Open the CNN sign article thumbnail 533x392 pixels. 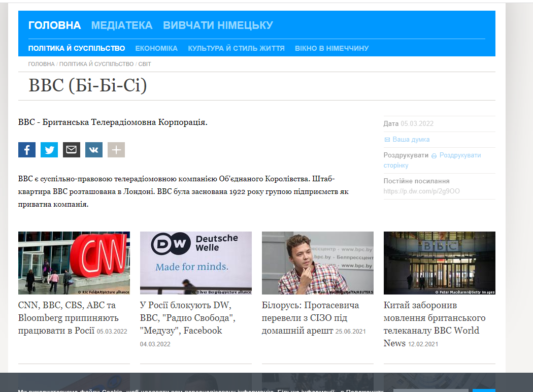pos(74,263)
